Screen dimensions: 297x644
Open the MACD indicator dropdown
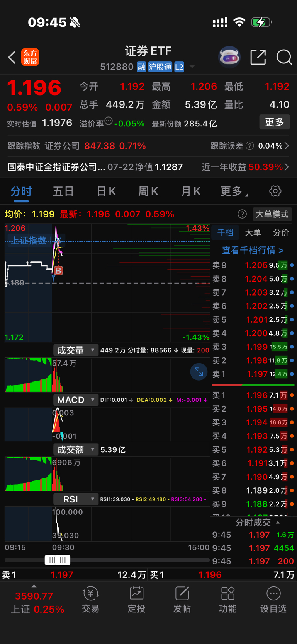click(x=76, y=400)
